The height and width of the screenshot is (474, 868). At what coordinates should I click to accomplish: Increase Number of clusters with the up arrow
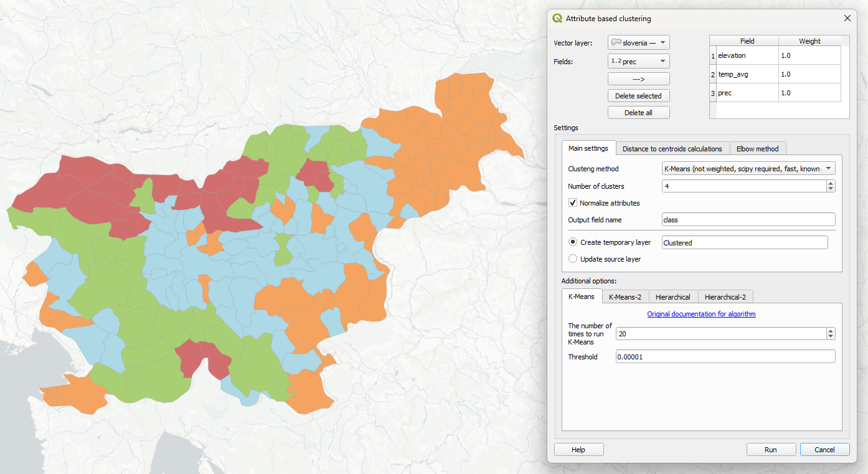point(831,182)
